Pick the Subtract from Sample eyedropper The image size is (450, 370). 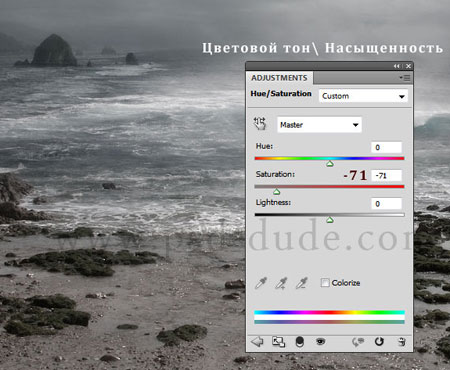[301, 283]
